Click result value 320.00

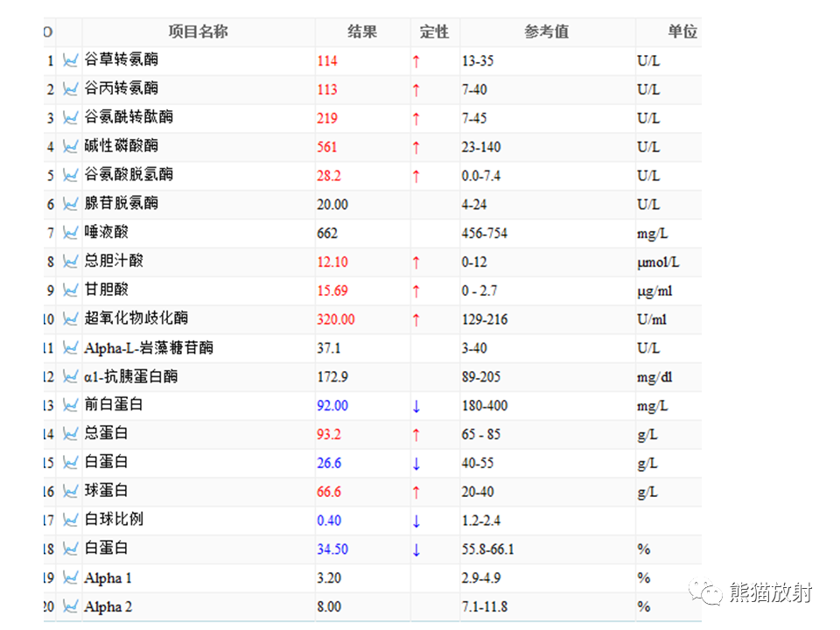(336, 319)
